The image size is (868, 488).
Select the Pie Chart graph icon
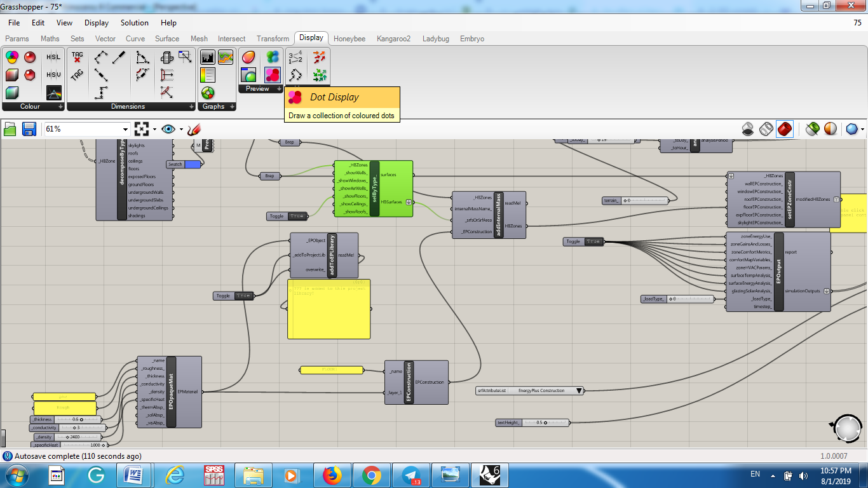point(208,93)
